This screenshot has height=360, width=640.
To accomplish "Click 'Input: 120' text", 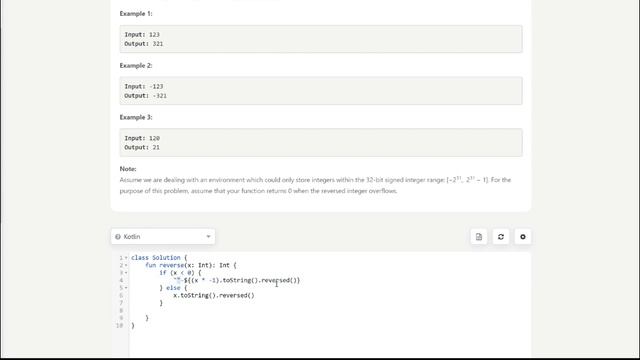I will pyautogui.click(x=142, y=138).
